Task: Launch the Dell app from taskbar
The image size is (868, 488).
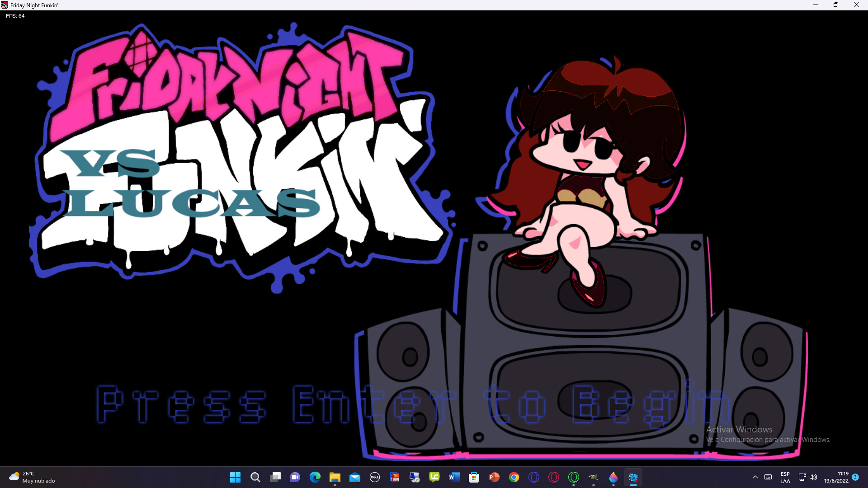Action: point(374,477)
